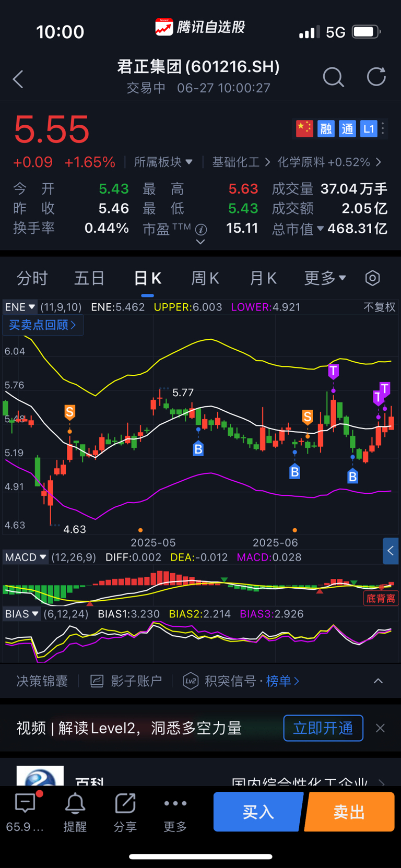Viewport: 401px width, 868px height.
Task: Tap the 腾讯自选股 app logo
Action: coord(200,27)
